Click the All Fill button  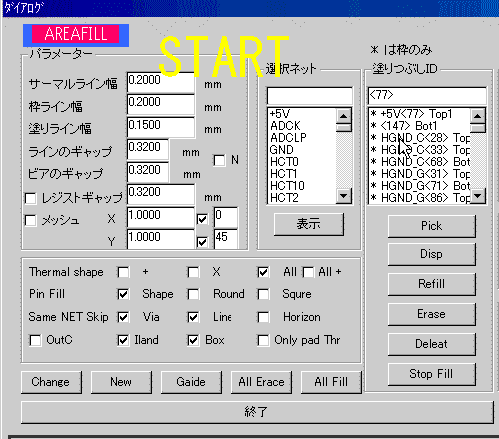pos(331,382)
